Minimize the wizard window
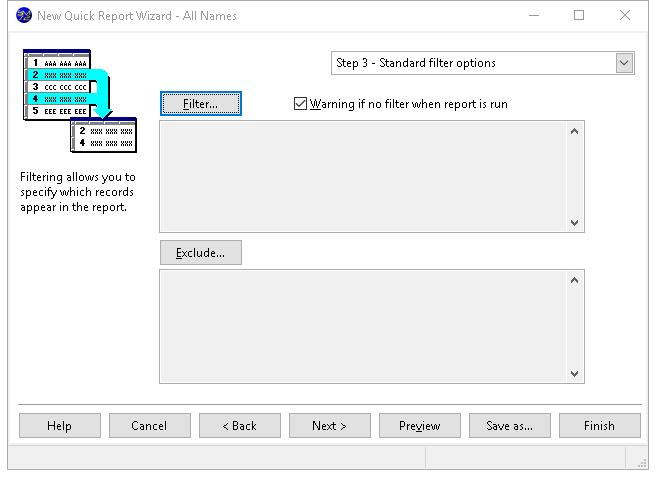The image size is (656, 477). 533,16
